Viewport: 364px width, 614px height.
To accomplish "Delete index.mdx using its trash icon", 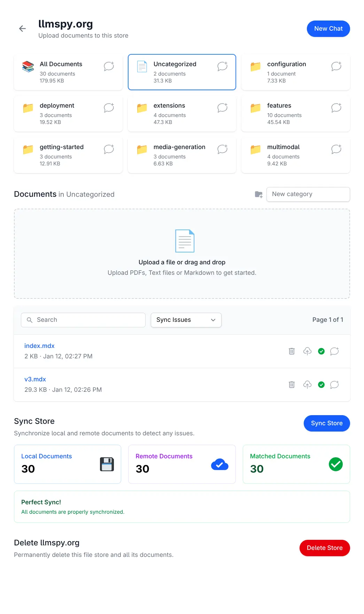I will (292, 351).
